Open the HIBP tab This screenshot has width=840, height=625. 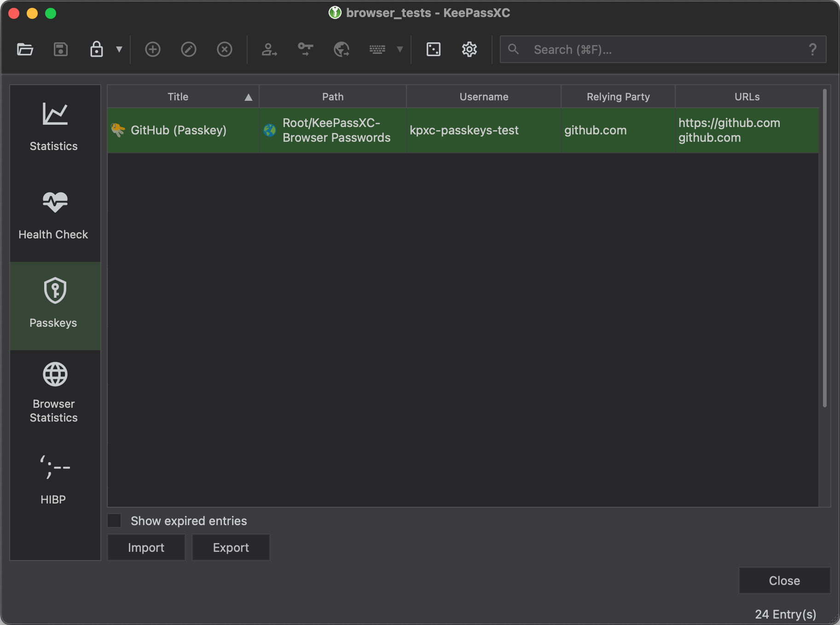(x=55, y=482)
